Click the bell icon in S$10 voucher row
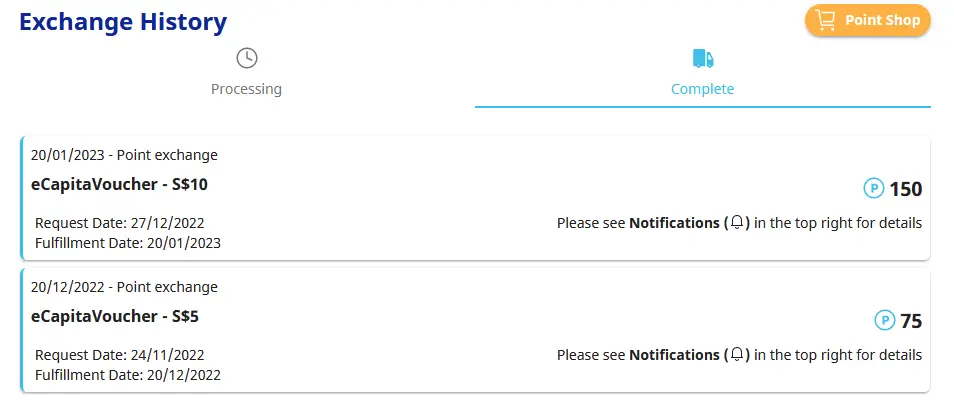 click(737, 223)
